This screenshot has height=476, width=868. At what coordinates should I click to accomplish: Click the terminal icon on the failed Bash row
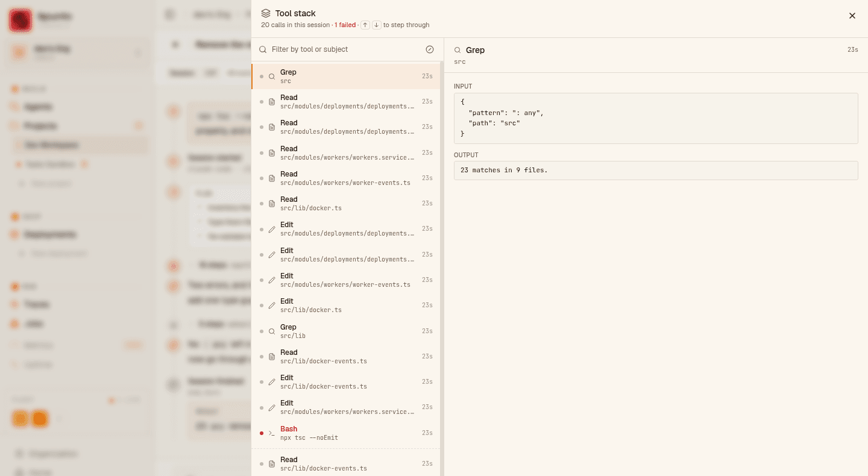pyautogui.click(x=272, y=433)
